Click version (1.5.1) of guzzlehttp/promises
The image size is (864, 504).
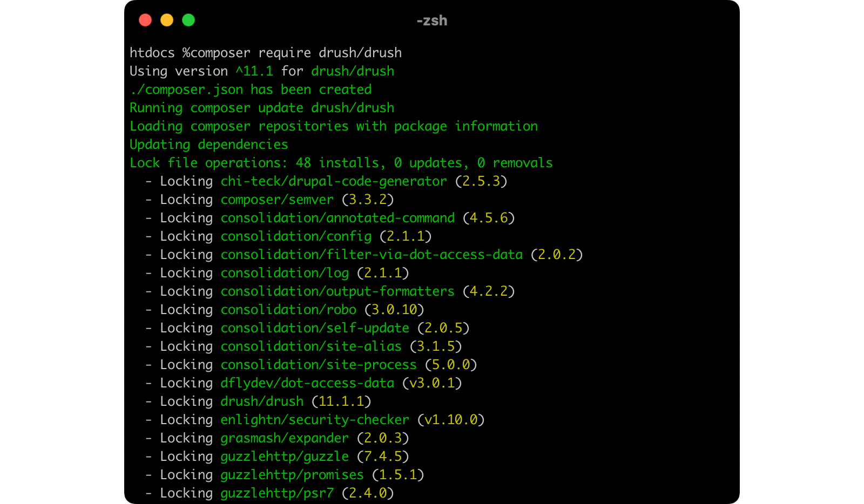coord(398,475)
